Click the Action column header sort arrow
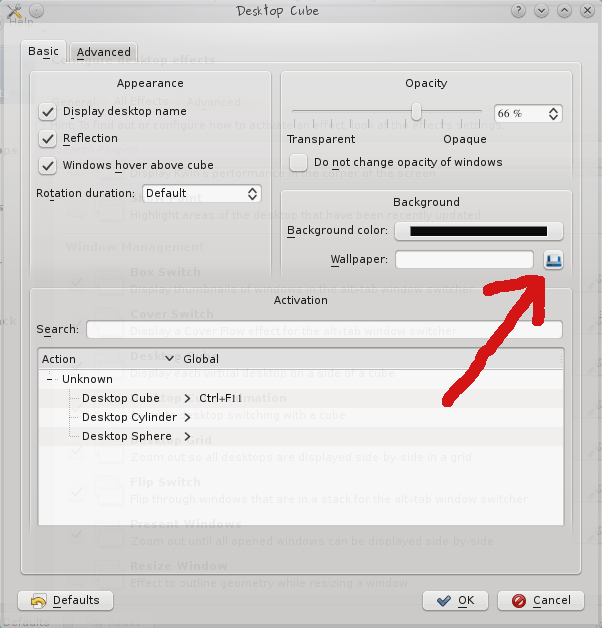The width and height of the screenshot is (602, 628). click(170, 359)
